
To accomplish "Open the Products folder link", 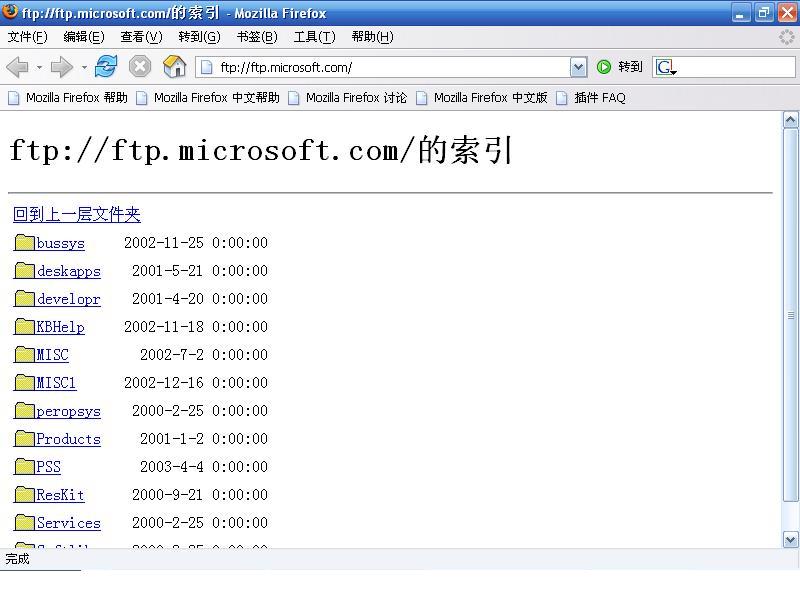I will pos(68,439).
